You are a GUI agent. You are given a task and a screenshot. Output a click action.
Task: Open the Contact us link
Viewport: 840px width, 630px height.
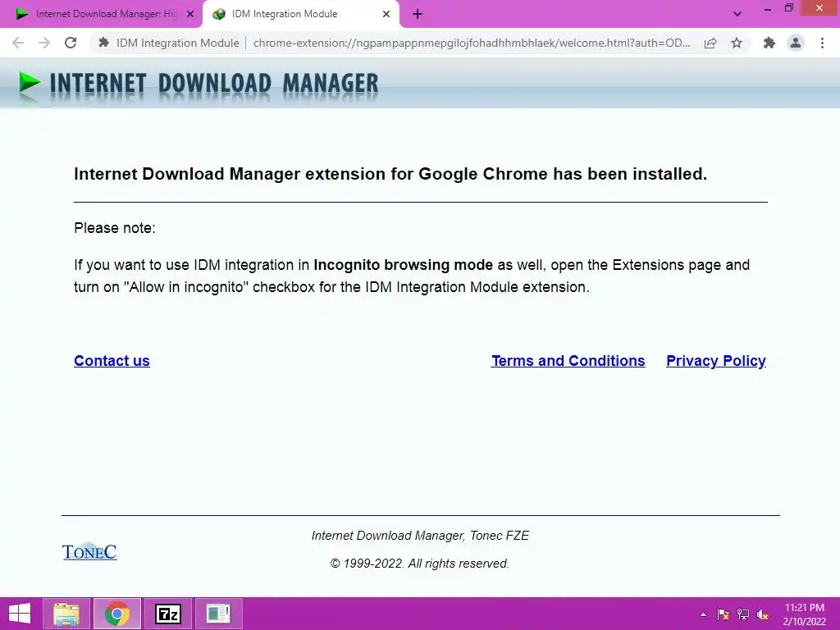(x=112, y=361)
